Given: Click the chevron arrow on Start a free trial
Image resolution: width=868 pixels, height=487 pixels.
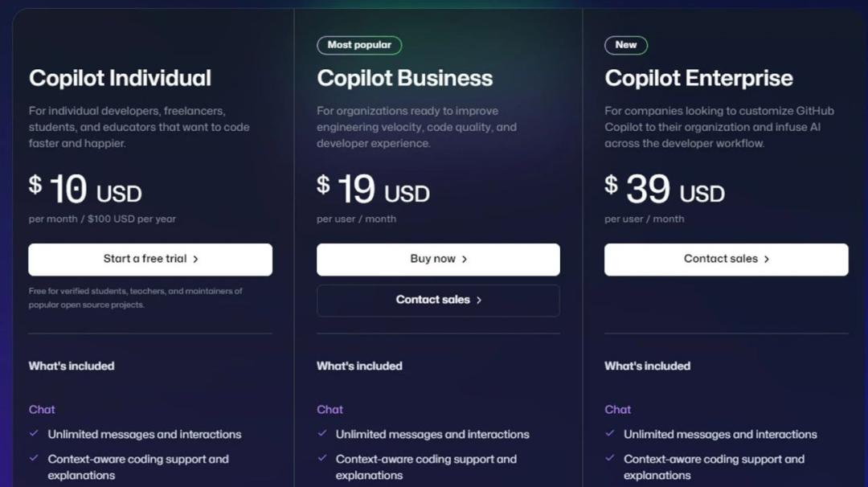Looking at the screenshot, I should (x=195, y=259).
